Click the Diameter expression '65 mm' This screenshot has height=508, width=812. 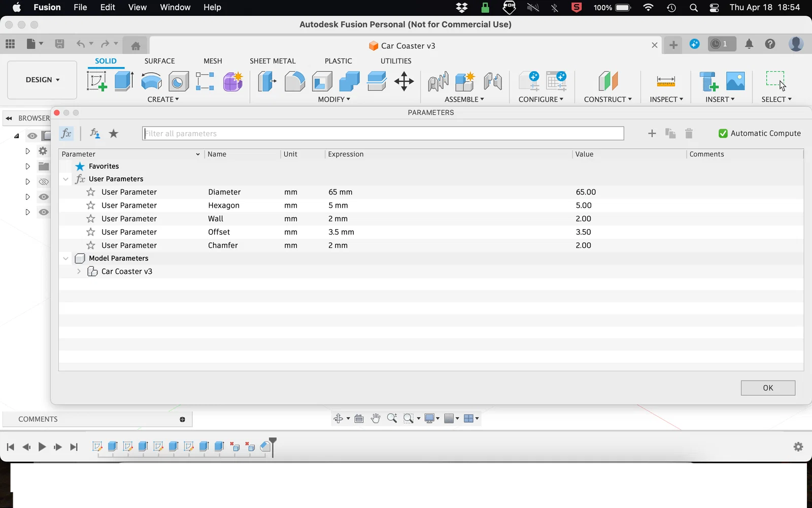[340, 192]
